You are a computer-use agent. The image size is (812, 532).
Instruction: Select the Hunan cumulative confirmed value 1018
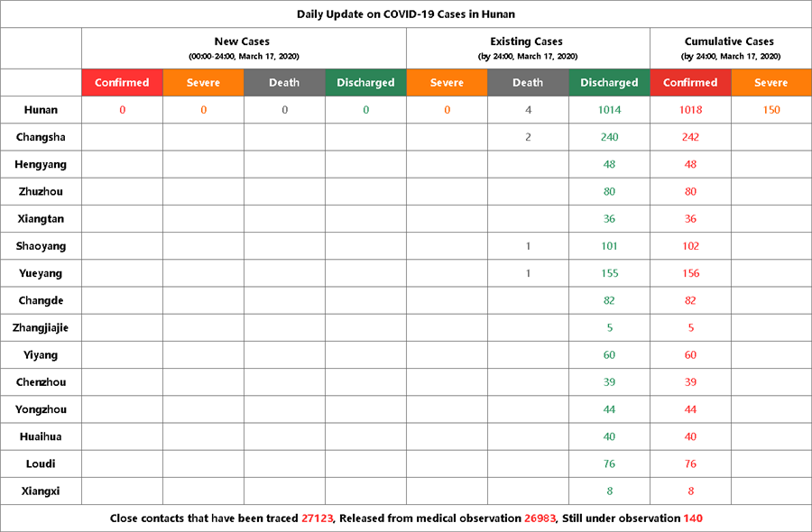pos(690,110)
